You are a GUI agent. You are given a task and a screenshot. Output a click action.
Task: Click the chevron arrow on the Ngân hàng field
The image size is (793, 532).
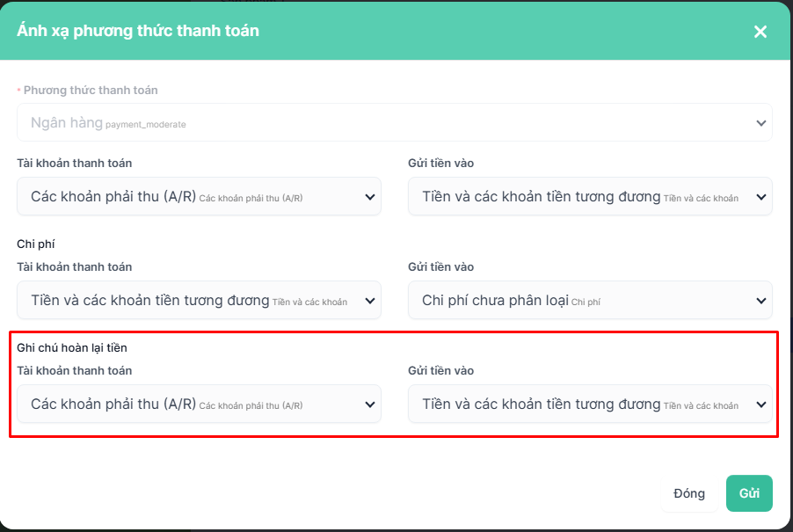(x=761, y=123)
